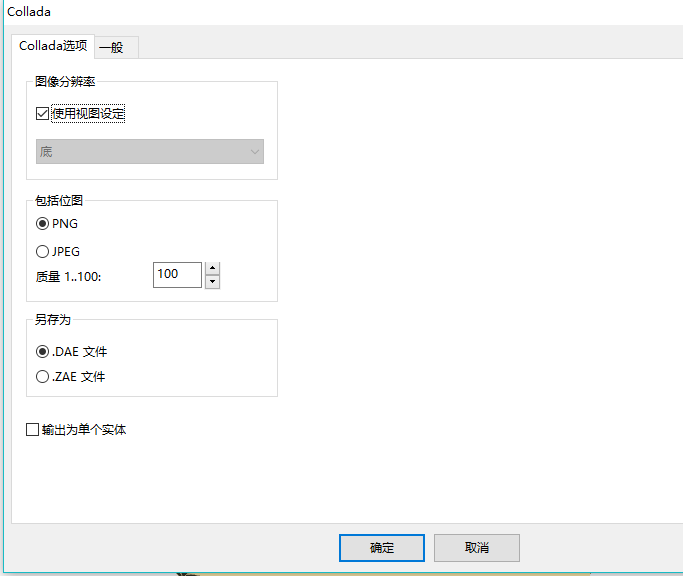683x576 pixels.
Task: Enable the 输出为单个实体 checkbox
Action: 33,430
